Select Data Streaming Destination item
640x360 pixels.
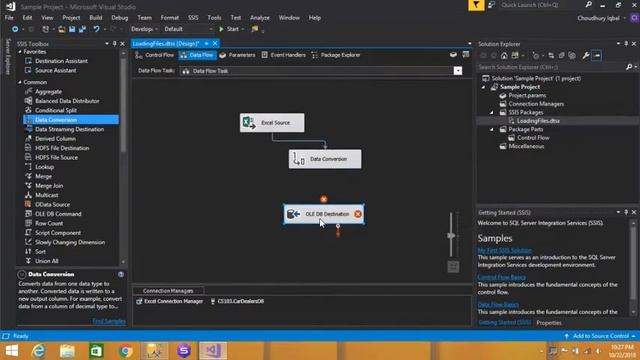point(69,129)
